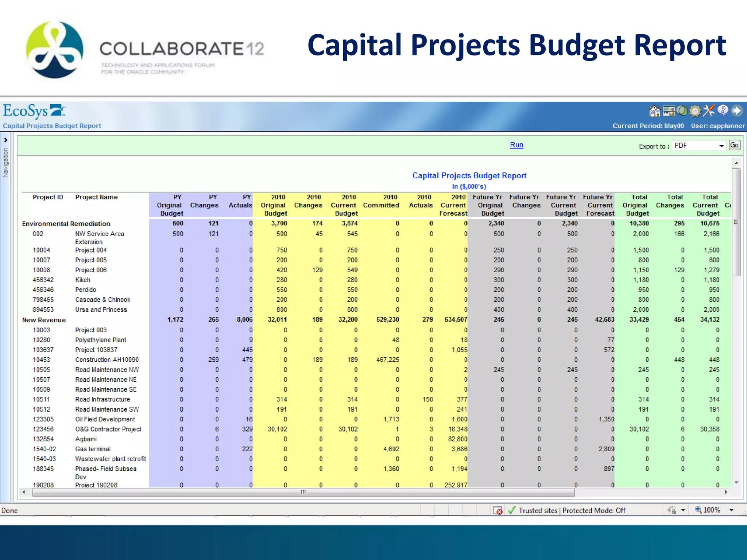Click the 467,225 committed value
This screenshot has width=747, height=560.
387,360
